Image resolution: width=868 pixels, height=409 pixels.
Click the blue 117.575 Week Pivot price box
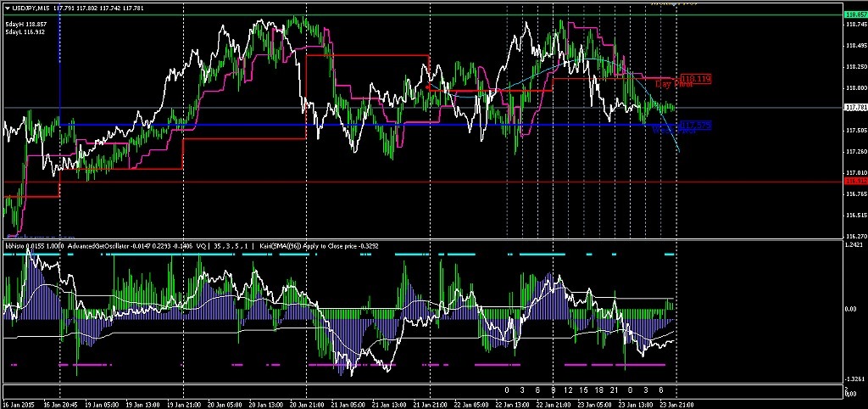pyautogui.click(x=694, y=126)
